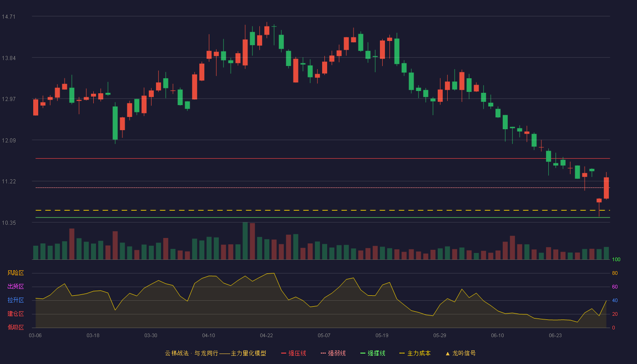Image resolution: width=637 pixels, height=364 pixels.
Task: Click the solid red resistance line
Action: tap(323, 158)
